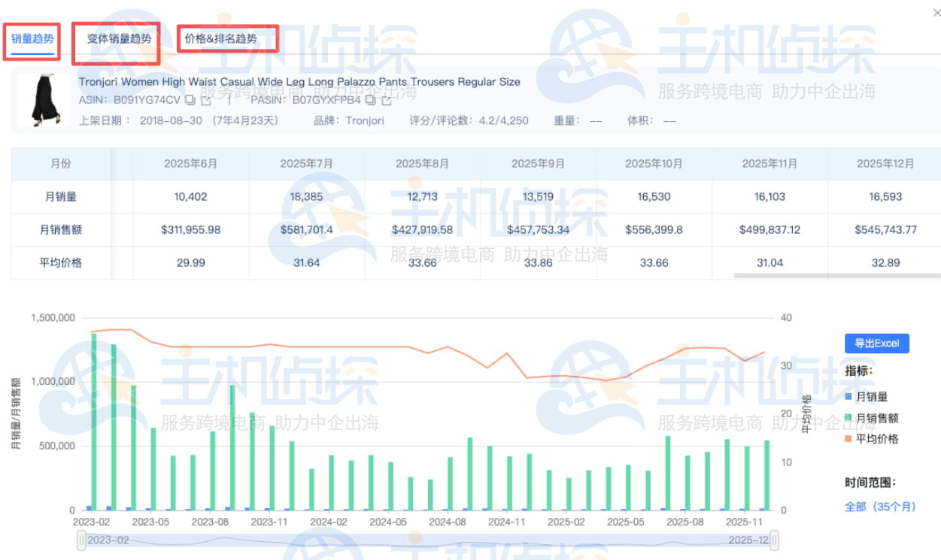Toggle the 平均价格 legend series
The width and height of the screenshot is (941, 560).
(x=871, y=439)
